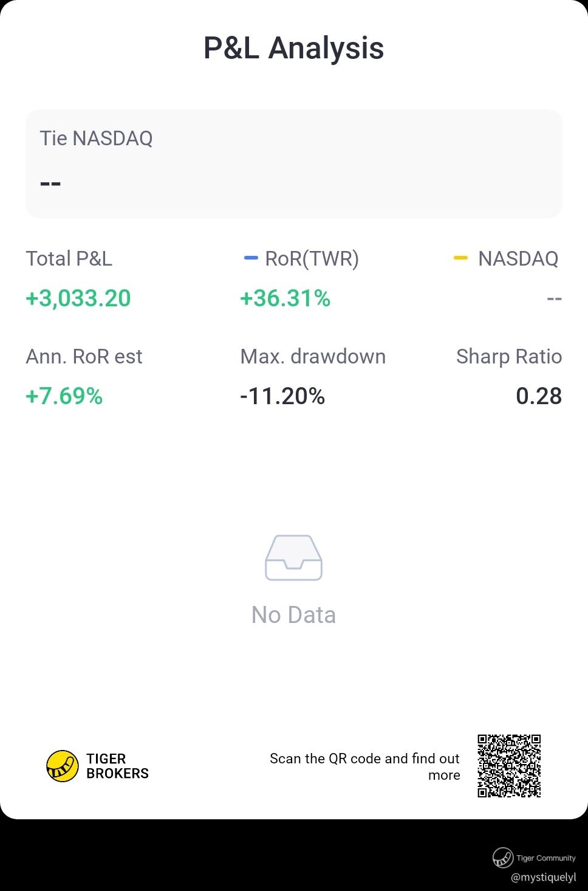
Task: Click the Tiger Brokers logo icon
Action: 63,766
